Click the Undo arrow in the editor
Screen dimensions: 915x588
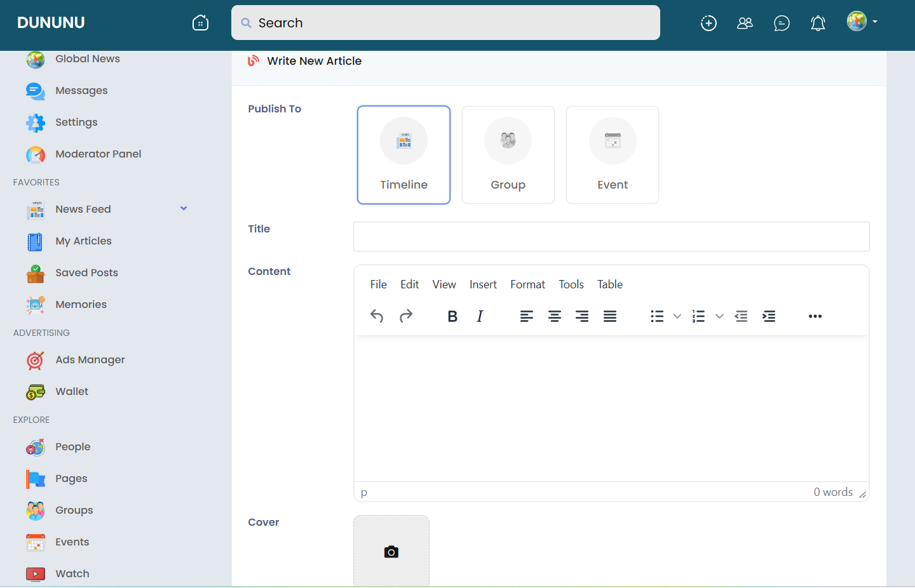coord(377,316)
